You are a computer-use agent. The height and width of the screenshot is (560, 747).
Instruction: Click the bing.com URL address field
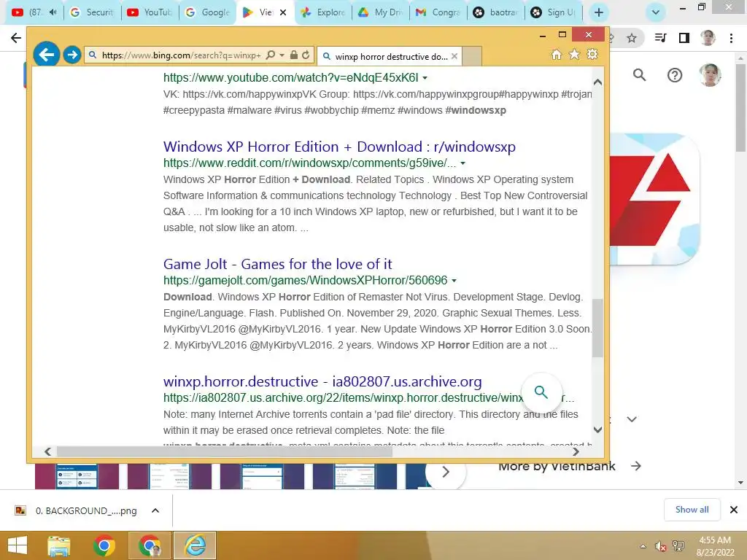coord(181,55)
